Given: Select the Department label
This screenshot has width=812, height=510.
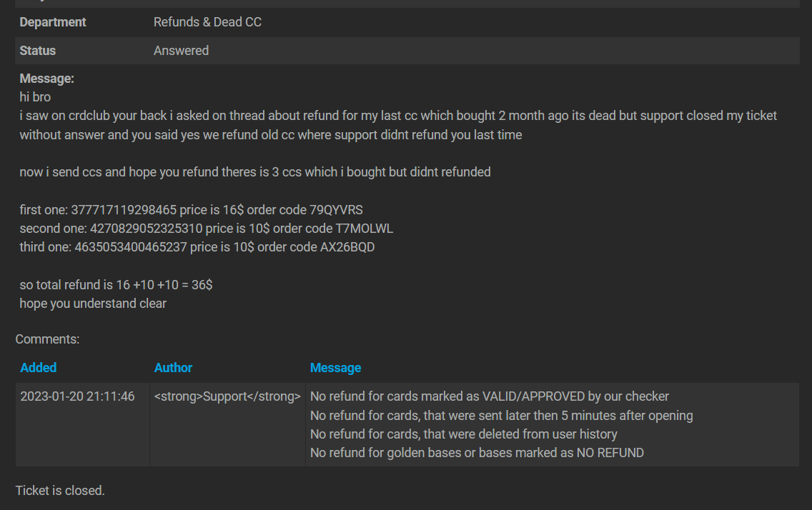Looking at the screenshot, I should point(53,22).
